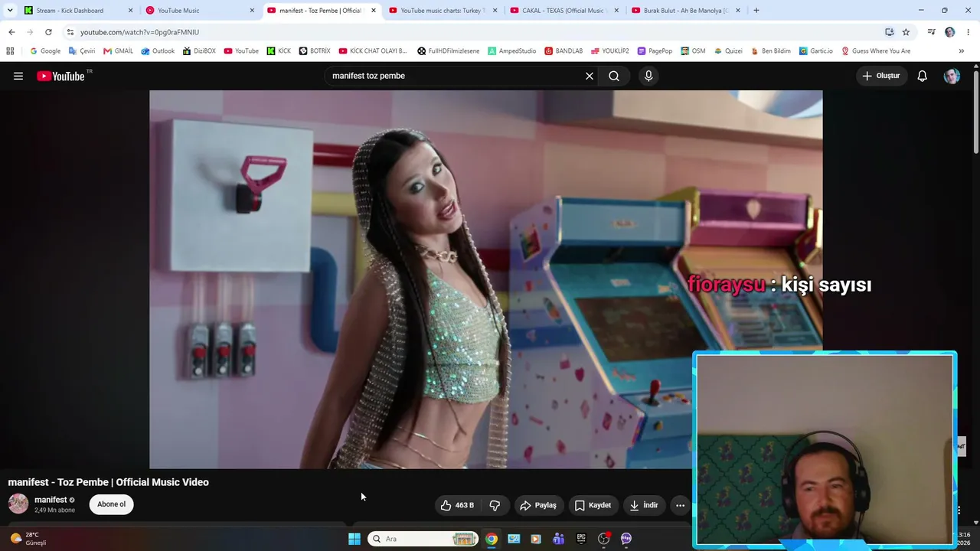Image resolution: width=980 pixels, height=551 pixels.
Task: Focus the Chrome address bar
Action: pyautogui.click(x=475, y=32)
